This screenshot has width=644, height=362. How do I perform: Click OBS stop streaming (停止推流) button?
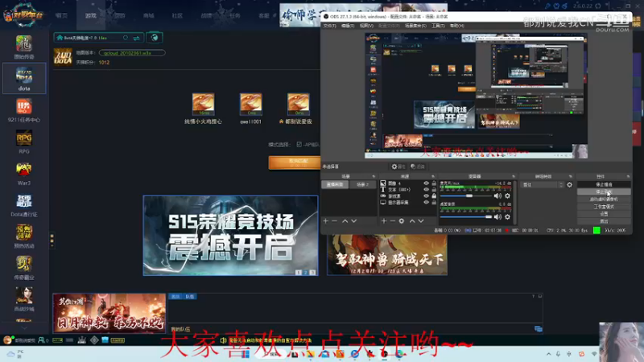click(x=604, y=185)
